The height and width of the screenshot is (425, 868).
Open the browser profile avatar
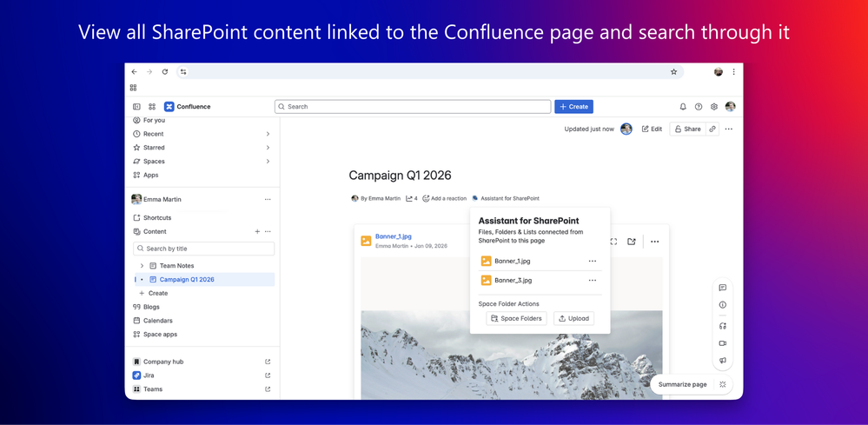[719, 72]
